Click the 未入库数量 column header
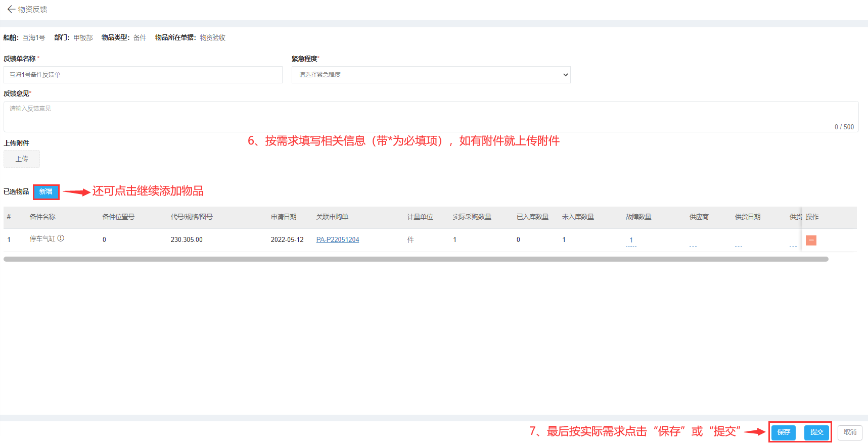The height and width of the screenshot is (444, 868). 578,217
